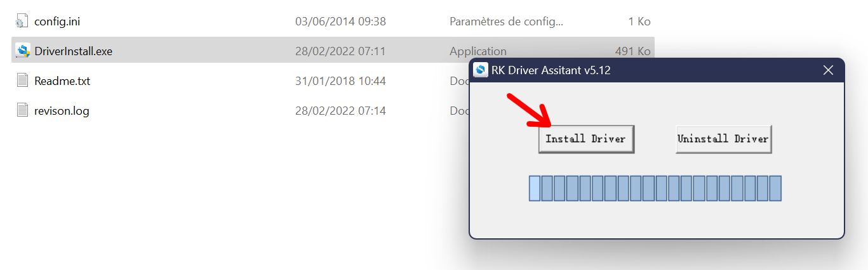This screenshot has height=270, width=868.
Task: Click the Uninstall Driver button
Action: pos(724,139)
